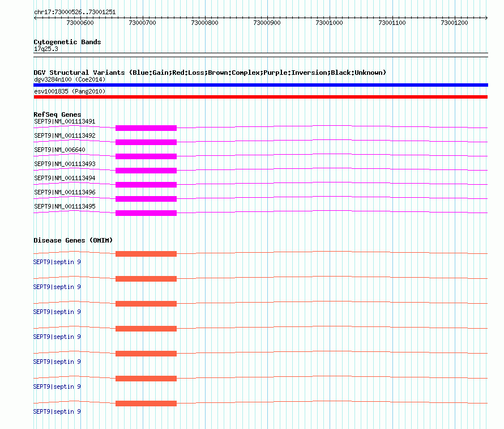
Task: Click the 73001200 ruler coordinate
Action: (455, 23)
